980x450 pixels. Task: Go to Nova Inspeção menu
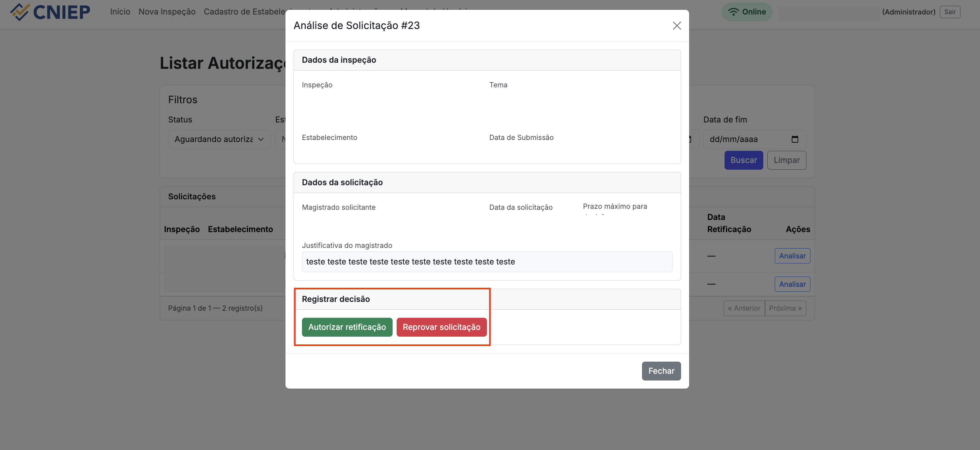[x=167, y=12]
